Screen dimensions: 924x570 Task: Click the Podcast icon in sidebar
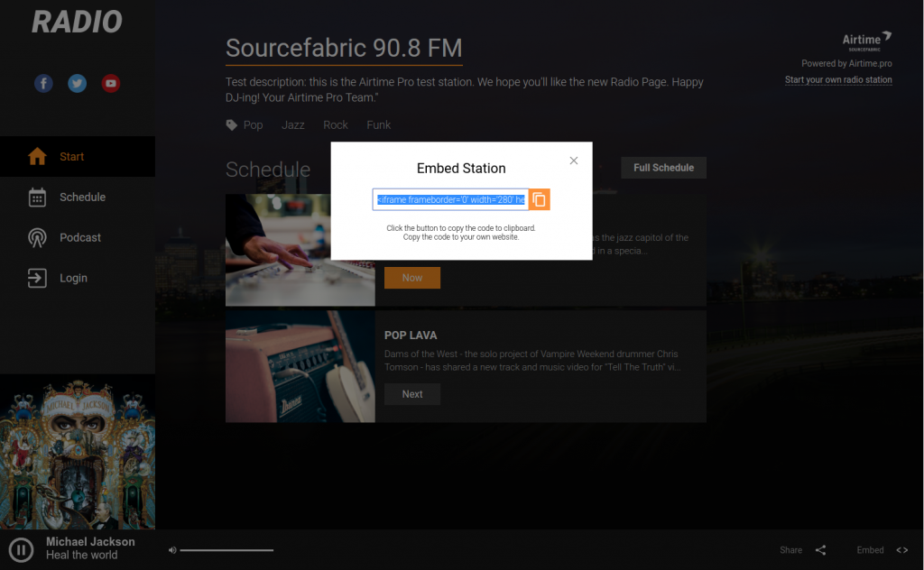click(36, 237)
